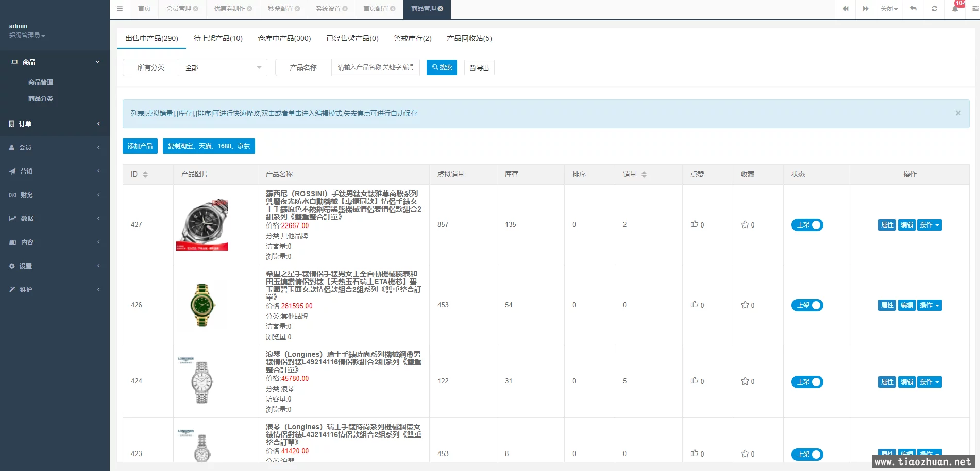Click the 添加产品 button
This screenshot has height=471, width=980.
tap(140, 146)
